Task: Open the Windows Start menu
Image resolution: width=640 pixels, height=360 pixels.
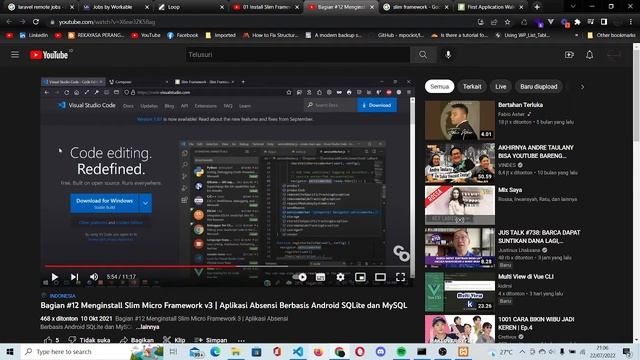Action: point(10,351)
